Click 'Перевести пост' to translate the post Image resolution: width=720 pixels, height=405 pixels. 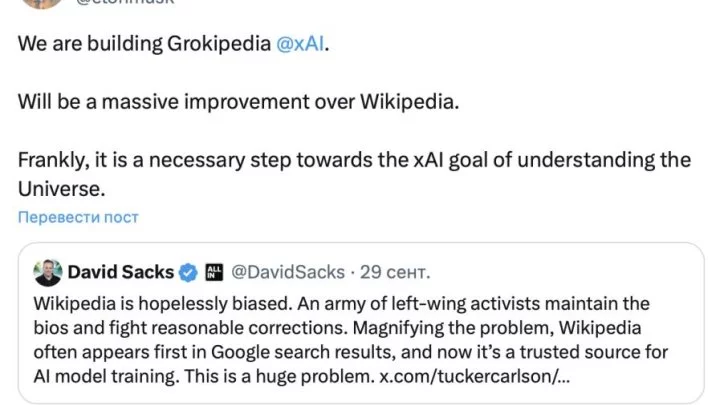[77, 217]
